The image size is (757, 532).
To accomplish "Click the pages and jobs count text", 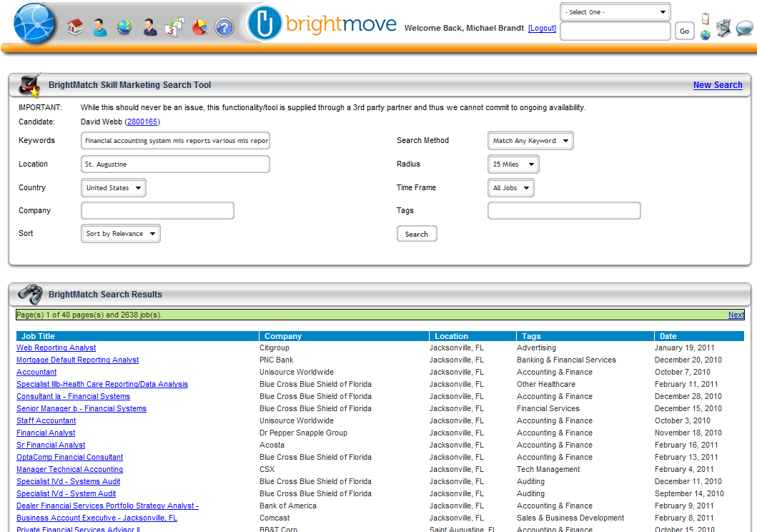I will (89, 315).
